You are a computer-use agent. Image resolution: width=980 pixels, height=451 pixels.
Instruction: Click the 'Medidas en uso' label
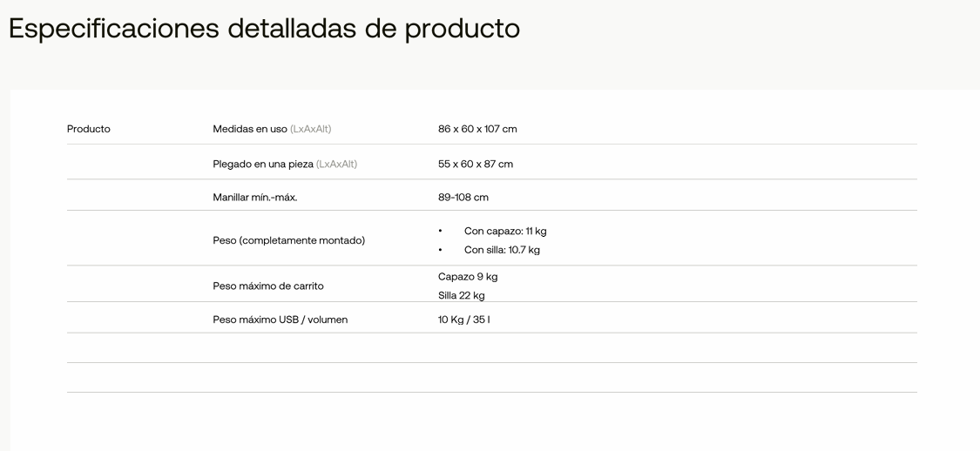click(x=250, y=130)
